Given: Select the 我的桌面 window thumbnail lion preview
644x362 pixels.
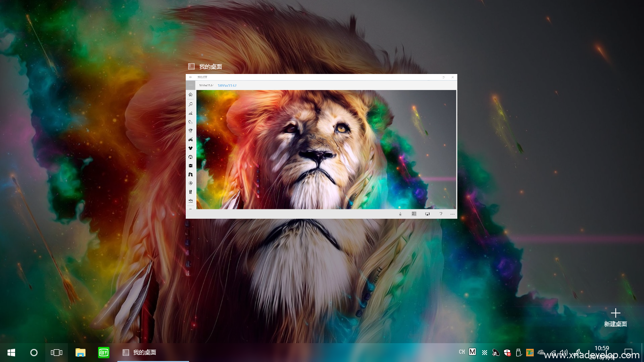Looking at the screenshot, I should (x=326, y=149).
